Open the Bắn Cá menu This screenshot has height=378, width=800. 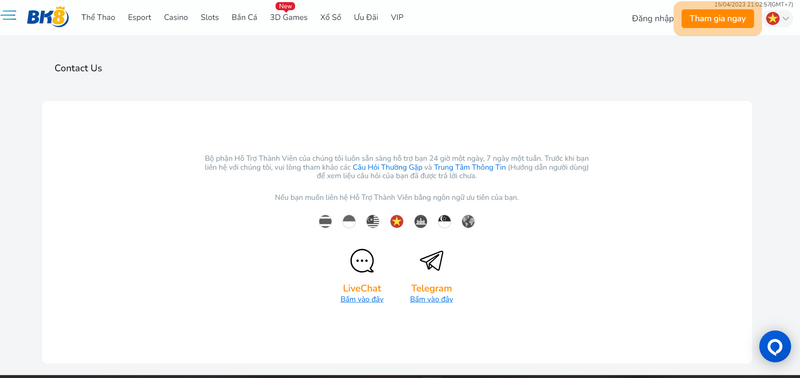(x=244, y=17)
